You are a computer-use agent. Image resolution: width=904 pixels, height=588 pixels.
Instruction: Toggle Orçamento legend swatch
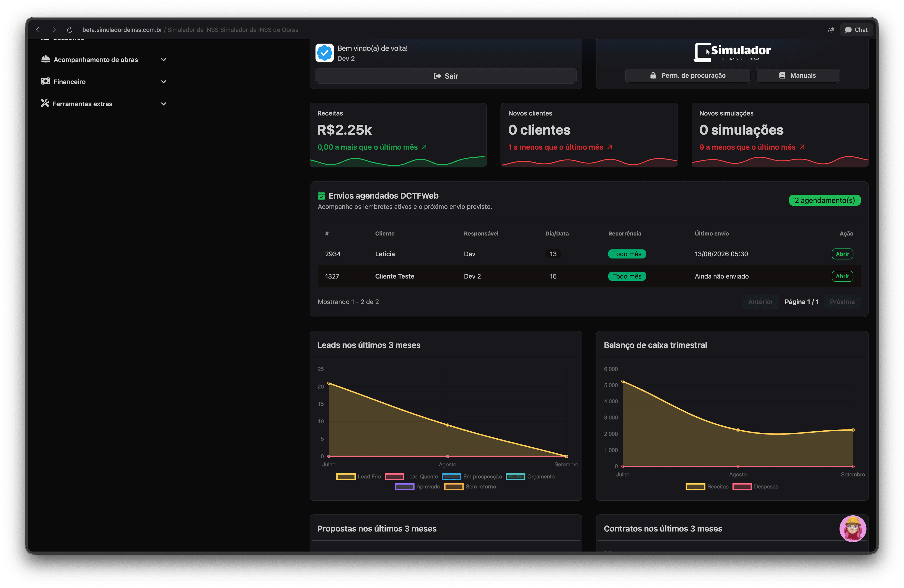pyautogui.click(x=515, y=476)
